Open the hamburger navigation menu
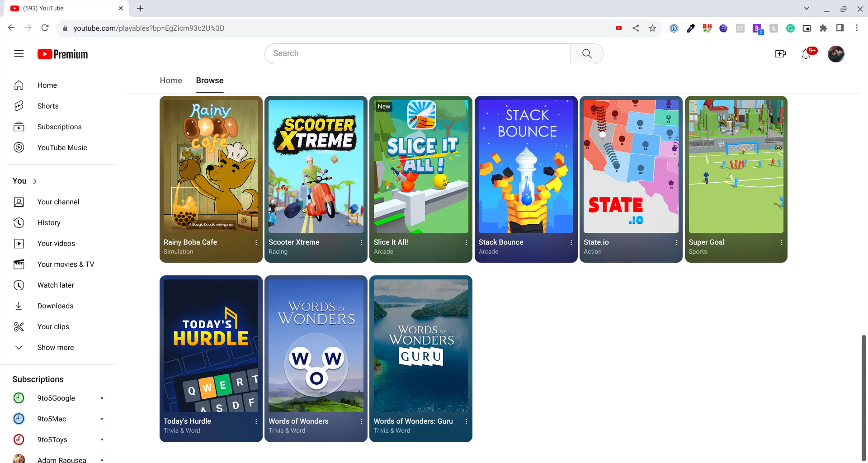The height and width of the screenshot is (463, 868). (x=19, y=53)
